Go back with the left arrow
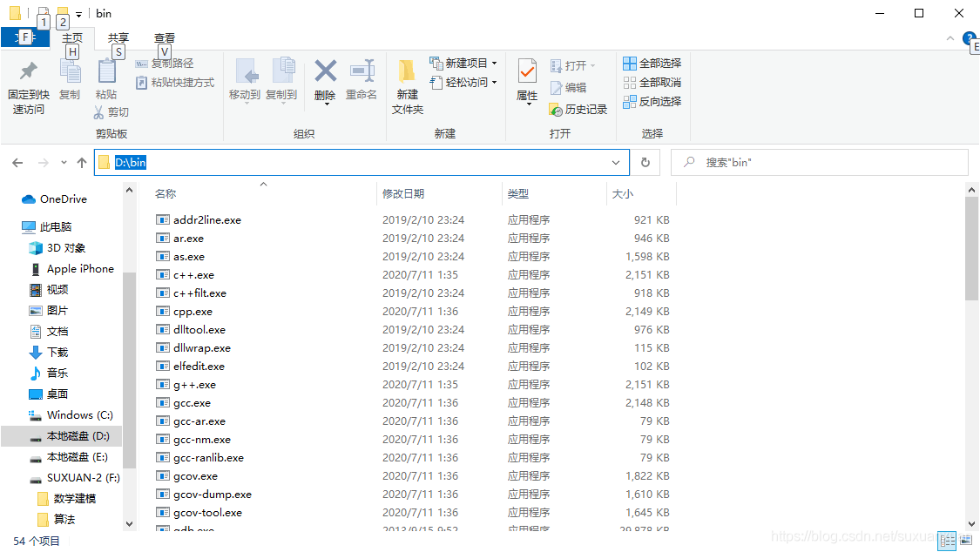 tap(17, 163)
